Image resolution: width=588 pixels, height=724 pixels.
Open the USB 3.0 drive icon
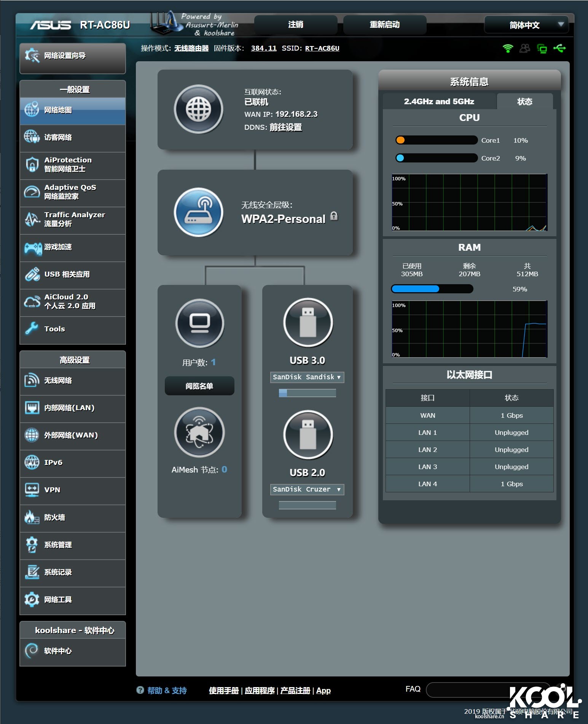click(x=308, y=323)
